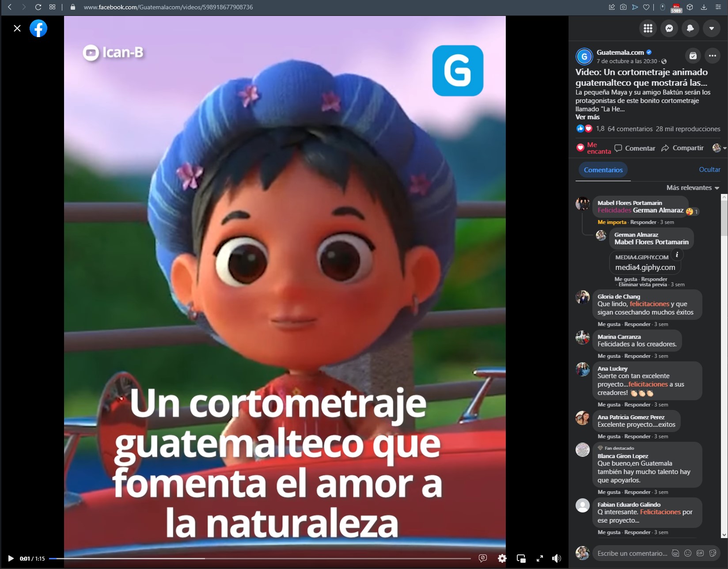Open the browser flow send icon
728x569 pixels.
click(635, 7)
